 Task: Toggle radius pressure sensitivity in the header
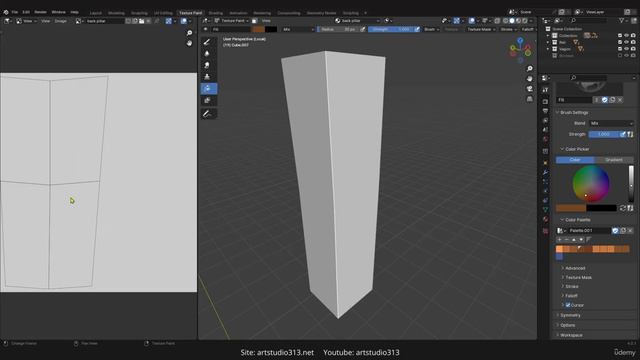click(362, 29)
